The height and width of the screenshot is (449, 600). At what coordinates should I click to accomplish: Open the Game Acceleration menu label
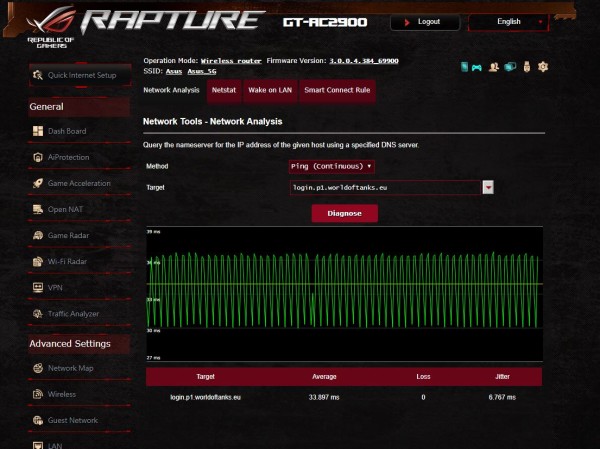(79, 183)
